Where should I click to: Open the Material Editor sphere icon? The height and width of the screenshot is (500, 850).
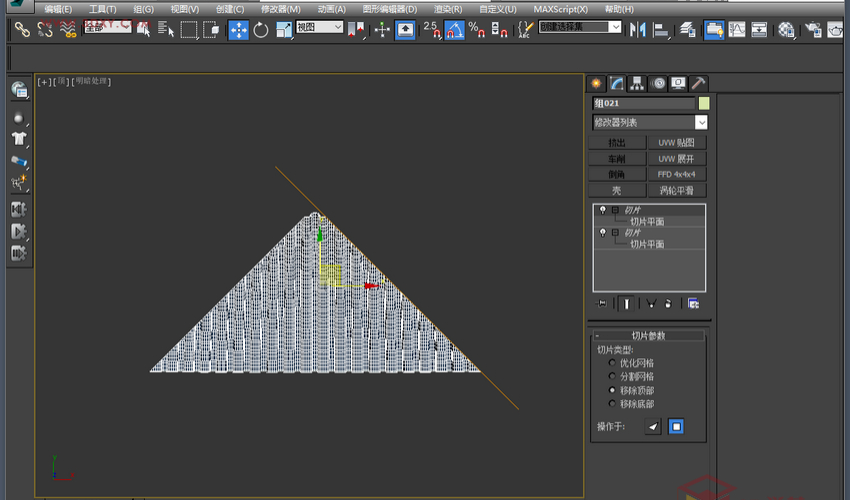[x=786, y=29]
